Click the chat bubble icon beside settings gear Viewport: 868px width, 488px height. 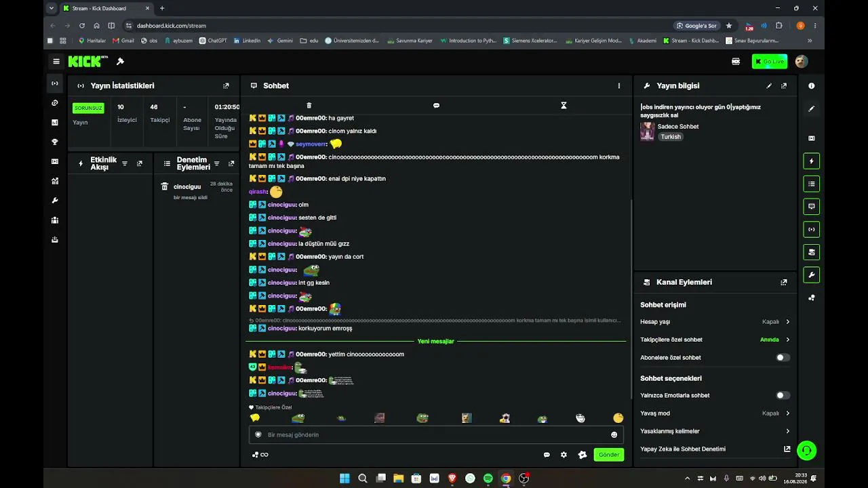[547, 455]
